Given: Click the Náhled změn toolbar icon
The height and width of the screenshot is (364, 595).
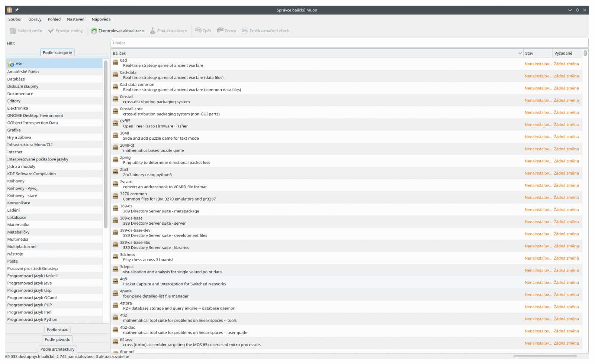Looking at the screenshot, I should (13, 31).
